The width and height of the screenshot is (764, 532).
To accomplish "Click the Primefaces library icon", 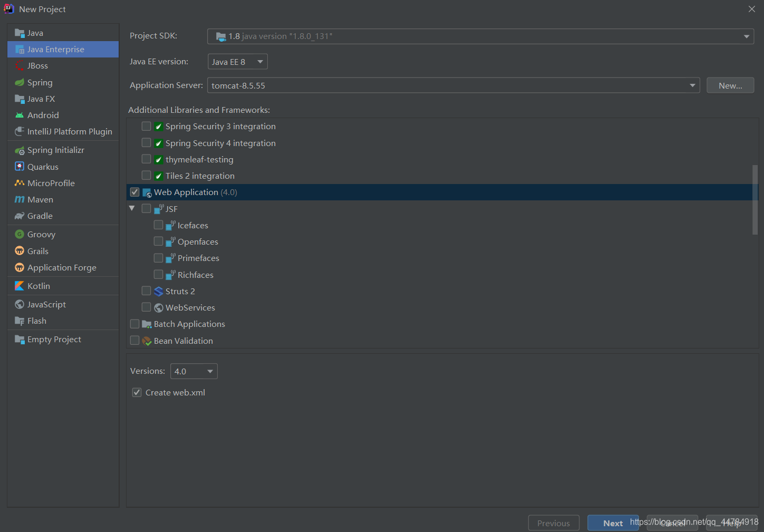I will (x=170, y=258).
